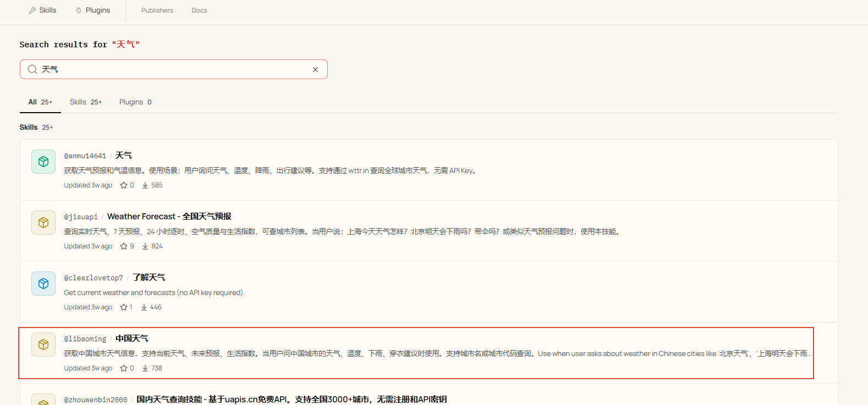Click star icon on 中国天气 skill
The height and width of the screenshot is (405, 868).
click(124, 368)
